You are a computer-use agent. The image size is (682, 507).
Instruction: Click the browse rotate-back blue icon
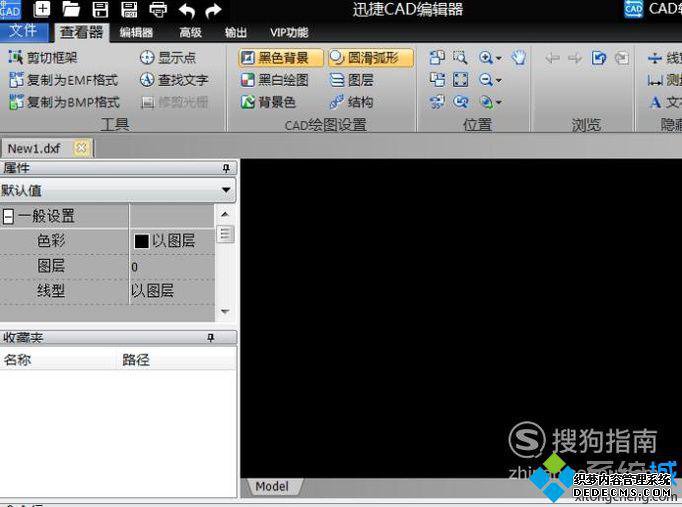[x=599, y=58]
